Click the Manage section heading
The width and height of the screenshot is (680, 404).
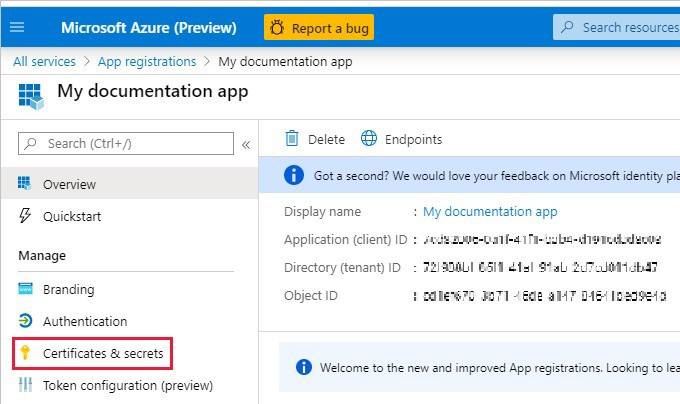coord(42,256)
